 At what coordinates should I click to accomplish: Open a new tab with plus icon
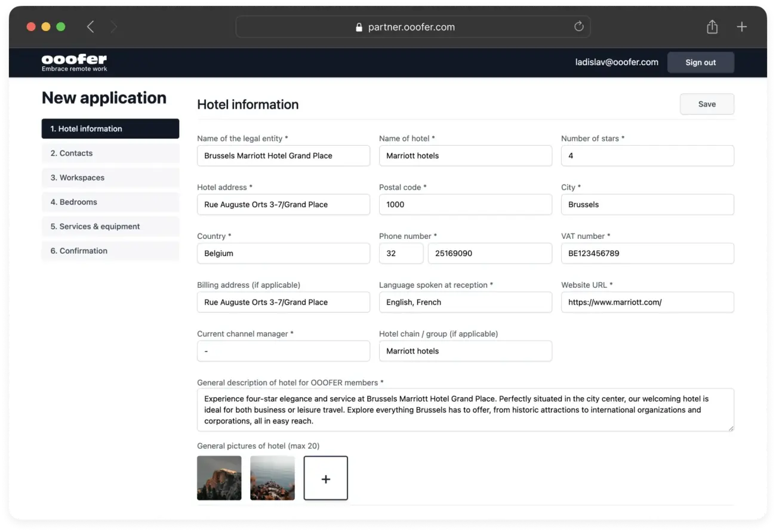pyautogui.click(x=741, y=27)
